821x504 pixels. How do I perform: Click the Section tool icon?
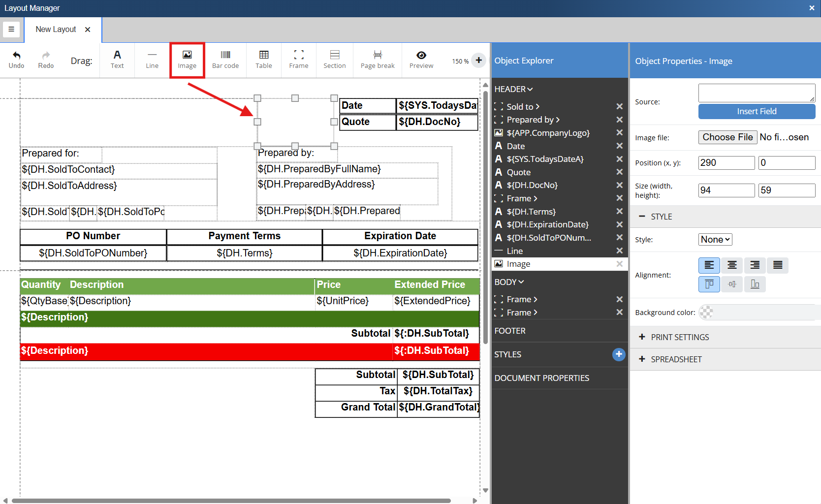pos(335,60)
